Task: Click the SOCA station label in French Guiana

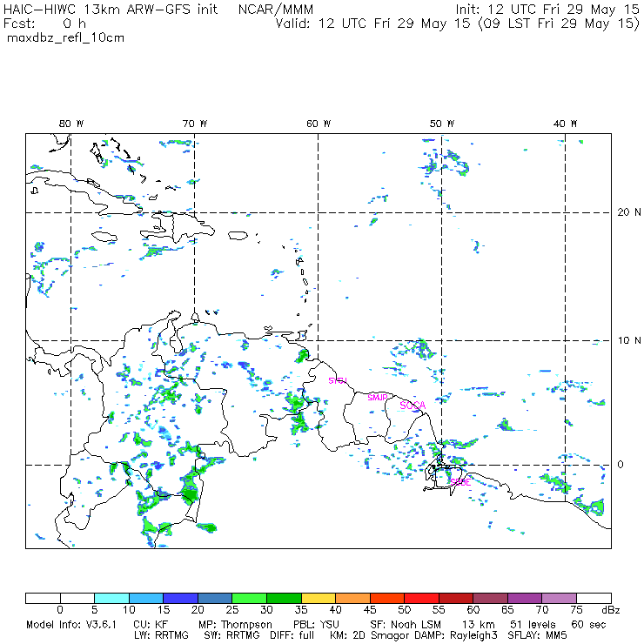Action: [413, 406]
